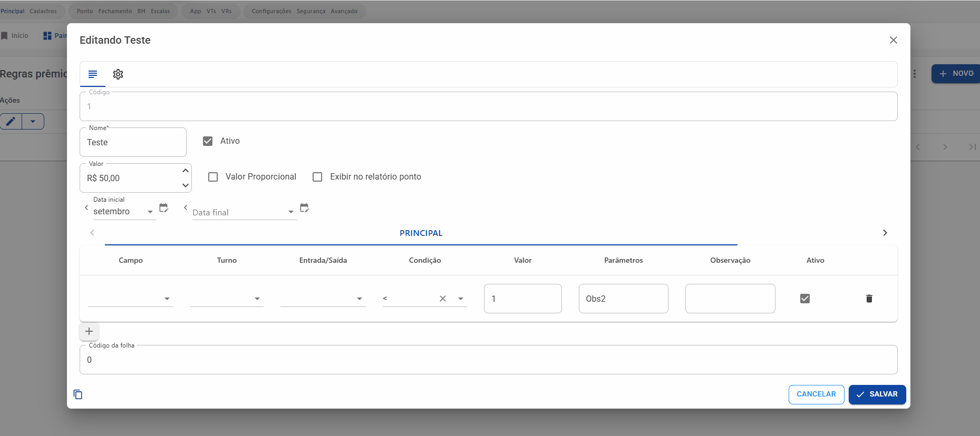Image resolution: width=980 pixels, height=436 pixels.
Task: Open Data final calendar picker icon
Action: pos(305,208)
